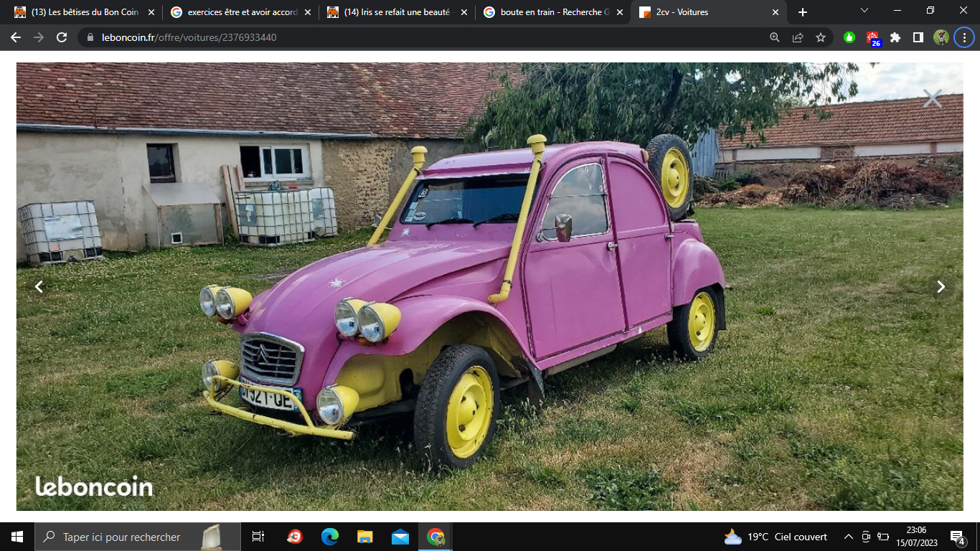
Task: Switch to "boute en train" Google tab
Action: [550, 12]
